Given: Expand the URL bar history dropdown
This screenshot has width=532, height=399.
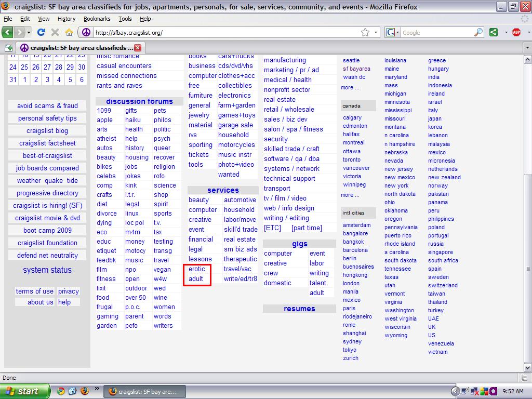Looking at the screenshot, I should coord(377,32).
